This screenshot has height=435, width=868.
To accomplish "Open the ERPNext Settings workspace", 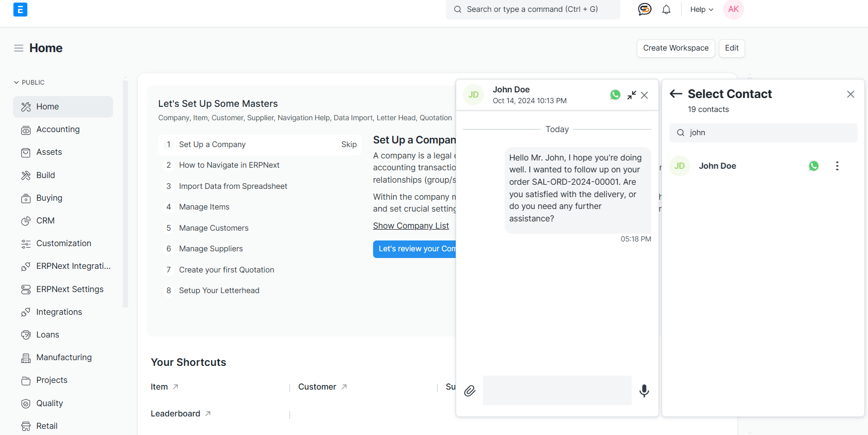I will tap(63, 289).
